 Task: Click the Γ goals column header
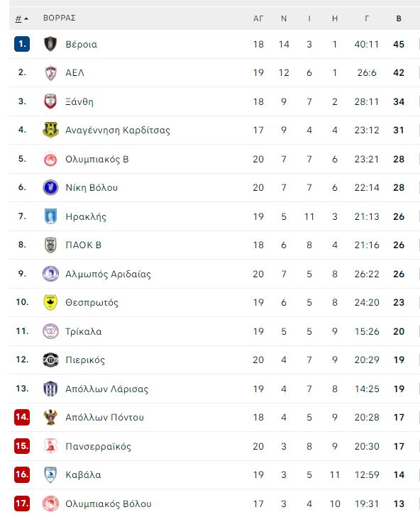pos(367,18)
